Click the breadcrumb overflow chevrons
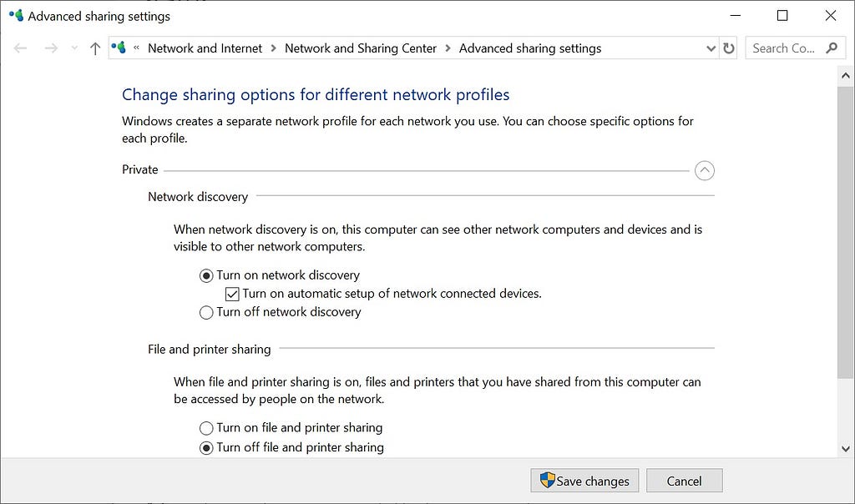The width and height of the screenshot is (855, 504). point(136,48)
